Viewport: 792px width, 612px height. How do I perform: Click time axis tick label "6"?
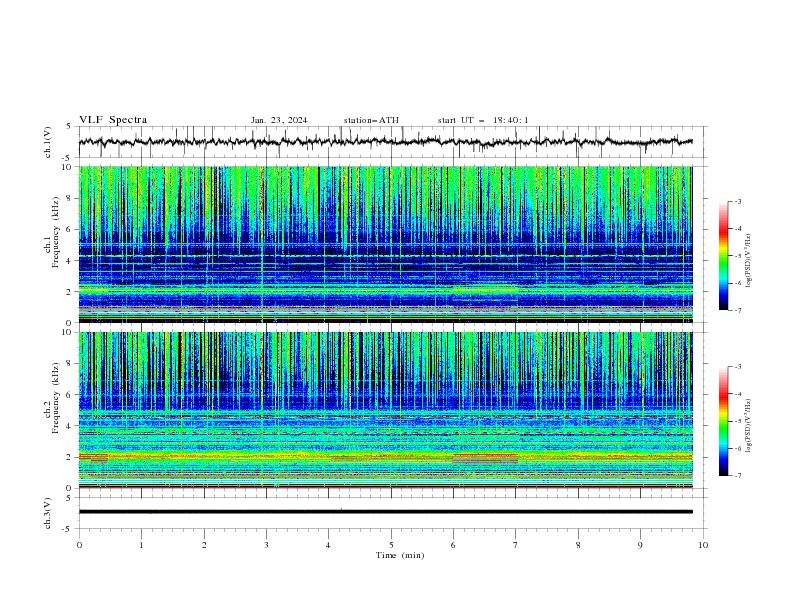[453, 545]
